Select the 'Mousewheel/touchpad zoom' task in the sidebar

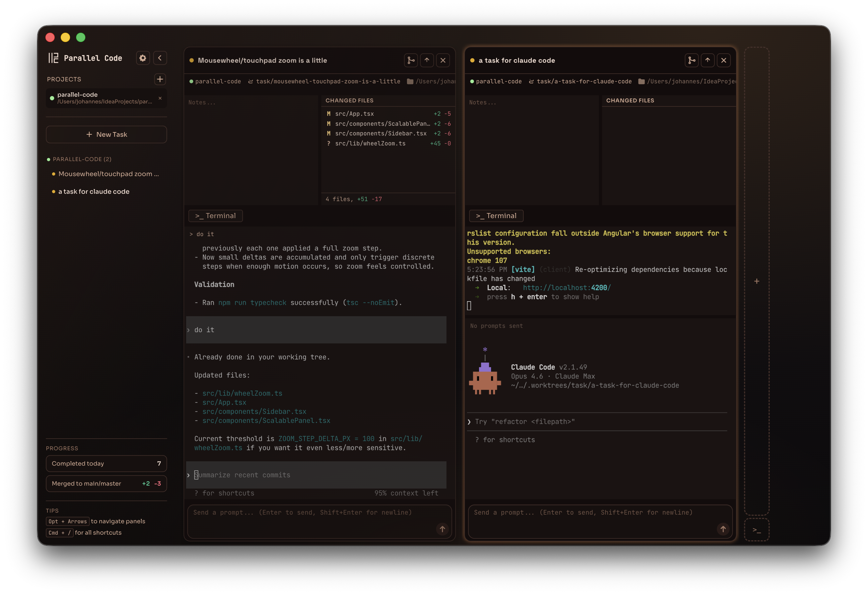point(108,174)
